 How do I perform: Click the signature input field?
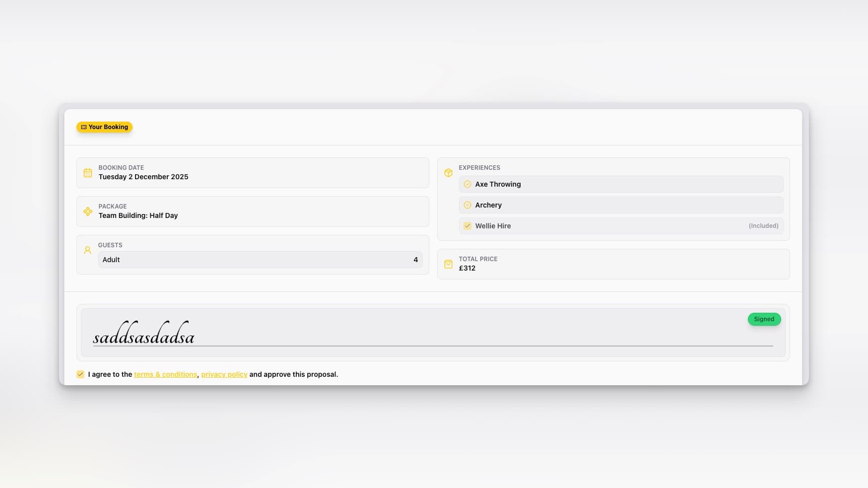pyautogui.click(x=432, y=333)
